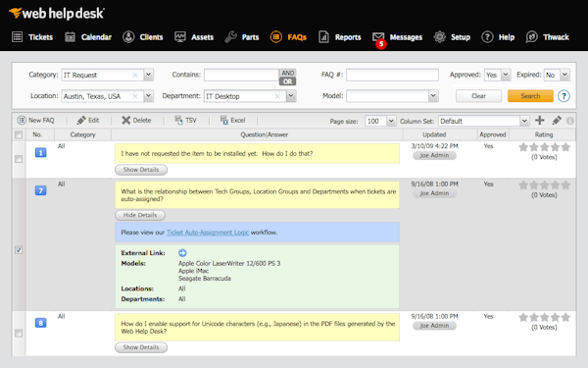
Task: Open the Location dropdown
Action: [149, 96]
